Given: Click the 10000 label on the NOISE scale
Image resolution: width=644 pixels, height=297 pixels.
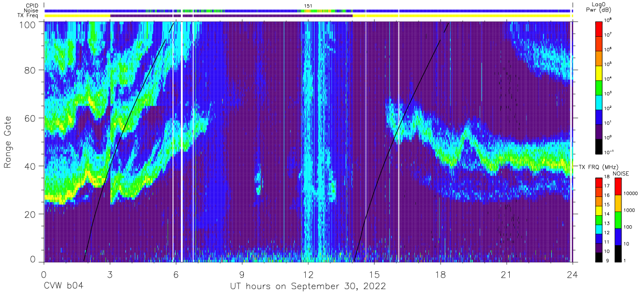Looking at the screenshot, I should (x=631, y=194).
